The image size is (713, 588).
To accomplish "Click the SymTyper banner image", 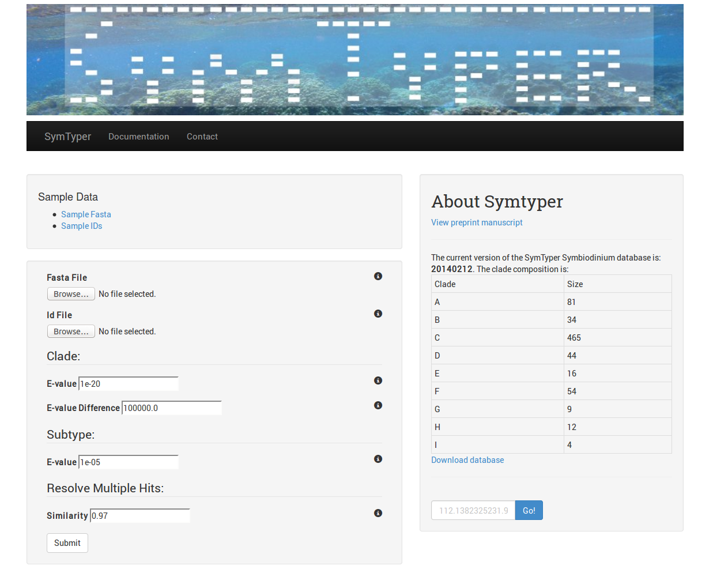I will tap(355, 59).
